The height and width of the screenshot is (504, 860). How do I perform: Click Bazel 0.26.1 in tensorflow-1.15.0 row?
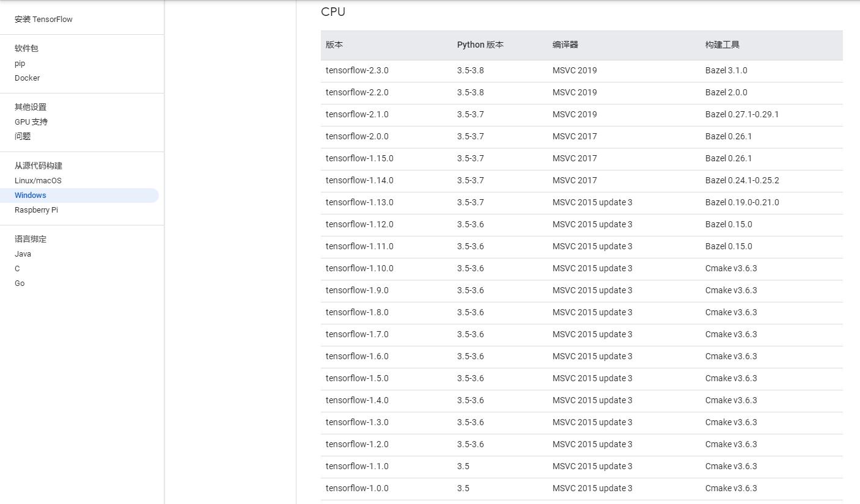pos(729,158)
